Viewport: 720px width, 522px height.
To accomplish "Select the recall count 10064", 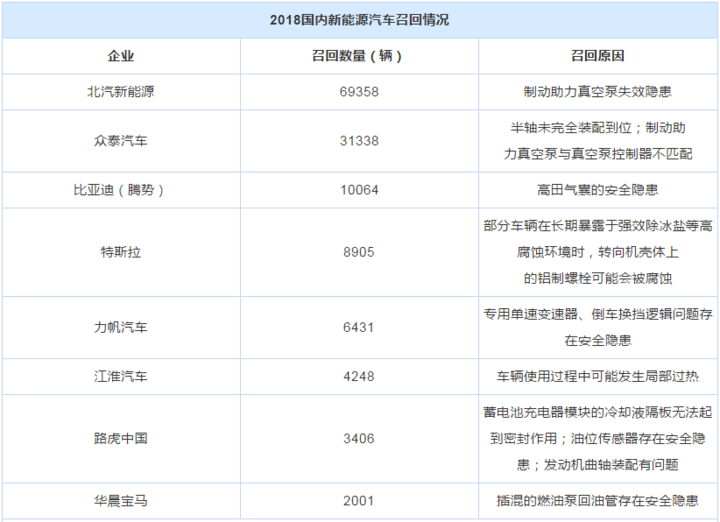I will 359,190.
